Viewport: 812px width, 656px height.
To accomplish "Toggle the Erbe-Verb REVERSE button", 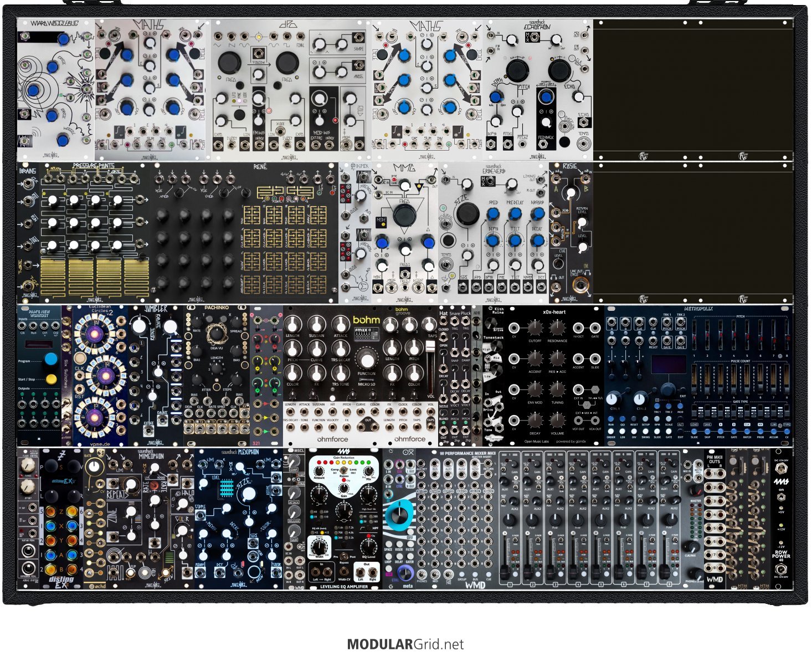I will tap(447, 240).
